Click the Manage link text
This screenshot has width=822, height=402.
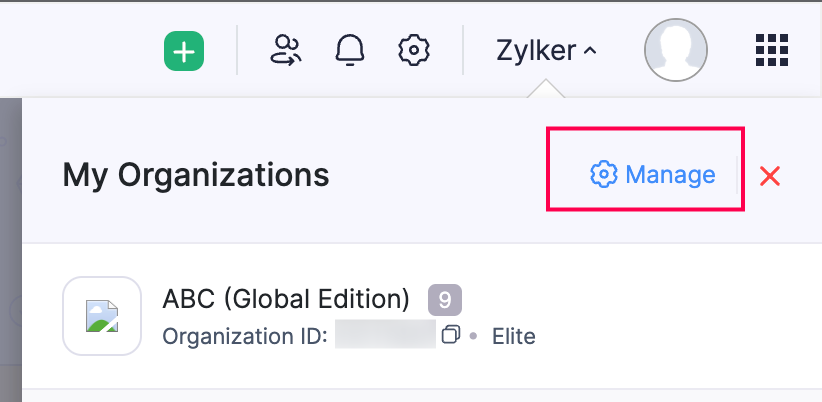(670, 175)
